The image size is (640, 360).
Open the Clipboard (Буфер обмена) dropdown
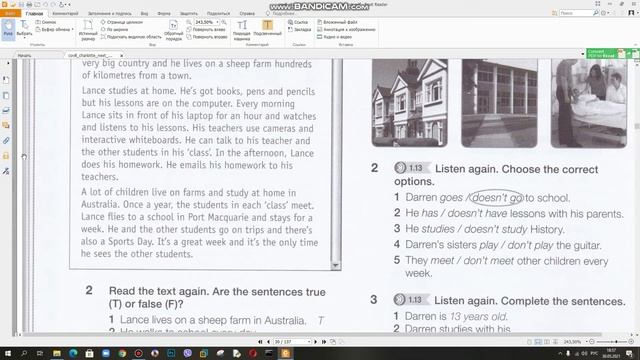[x=54, y=29]
